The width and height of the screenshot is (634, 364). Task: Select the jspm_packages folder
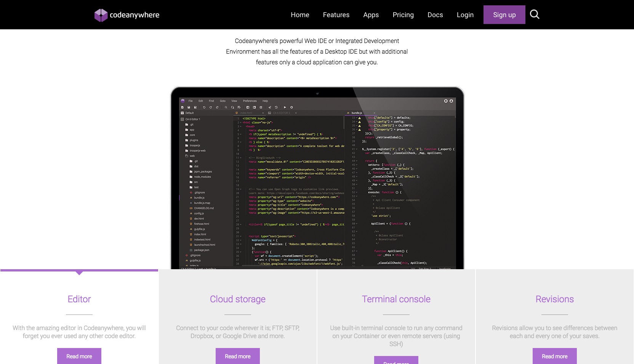point(203,172)
